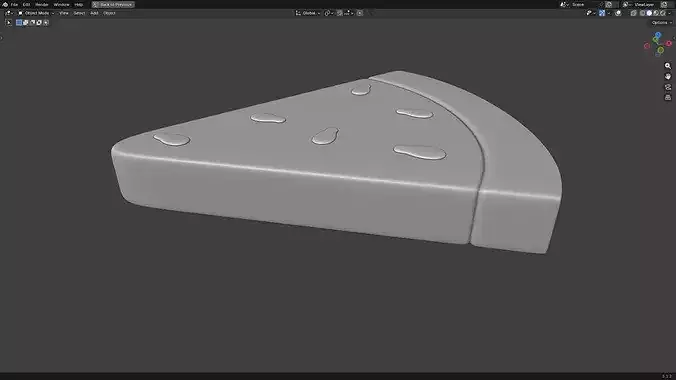676x380 pixels.
Task: Open the viewport Object menu
Action: (x=109, y=13)
